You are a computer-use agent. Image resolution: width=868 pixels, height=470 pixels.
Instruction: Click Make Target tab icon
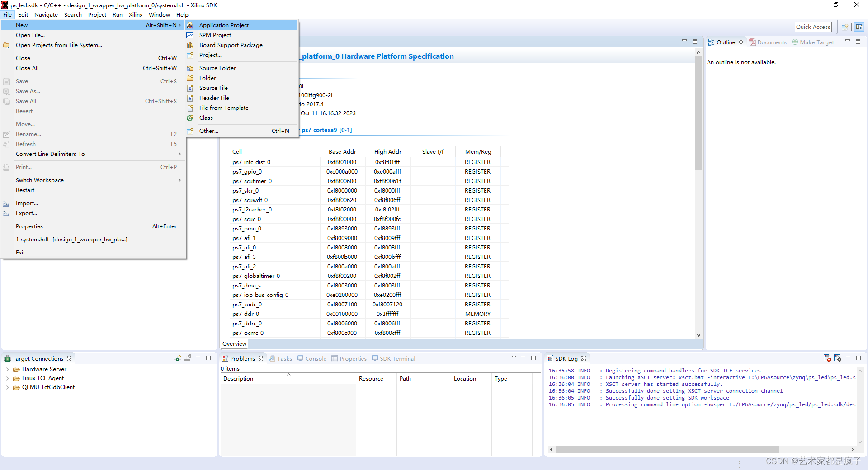click(x=795, y=42)
